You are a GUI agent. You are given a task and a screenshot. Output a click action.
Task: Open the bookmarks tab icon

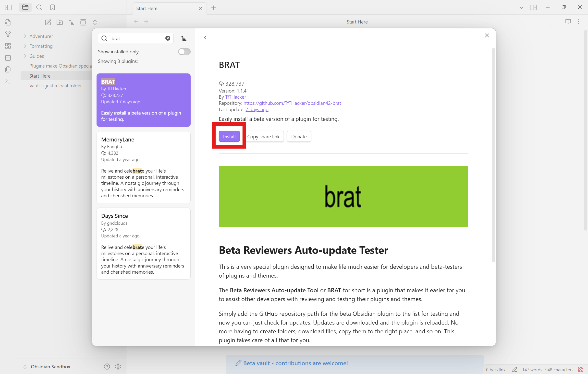pos(52,7)
